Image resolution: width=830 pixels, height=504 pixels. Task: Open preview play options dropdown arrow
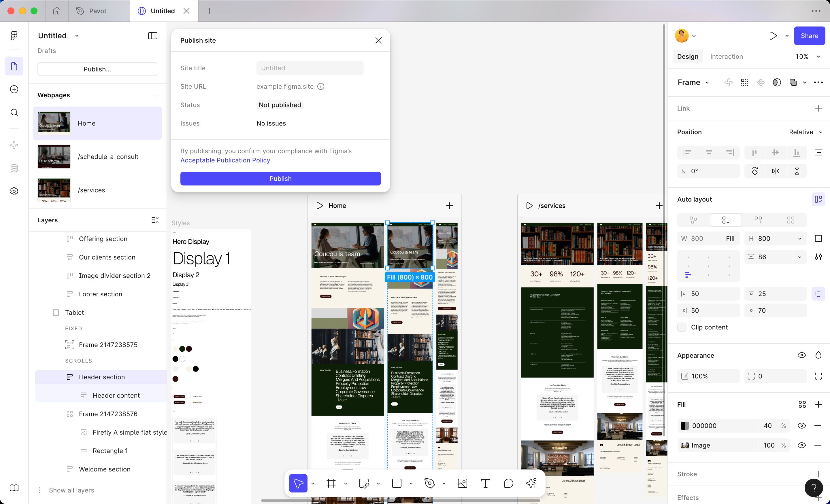786,36
